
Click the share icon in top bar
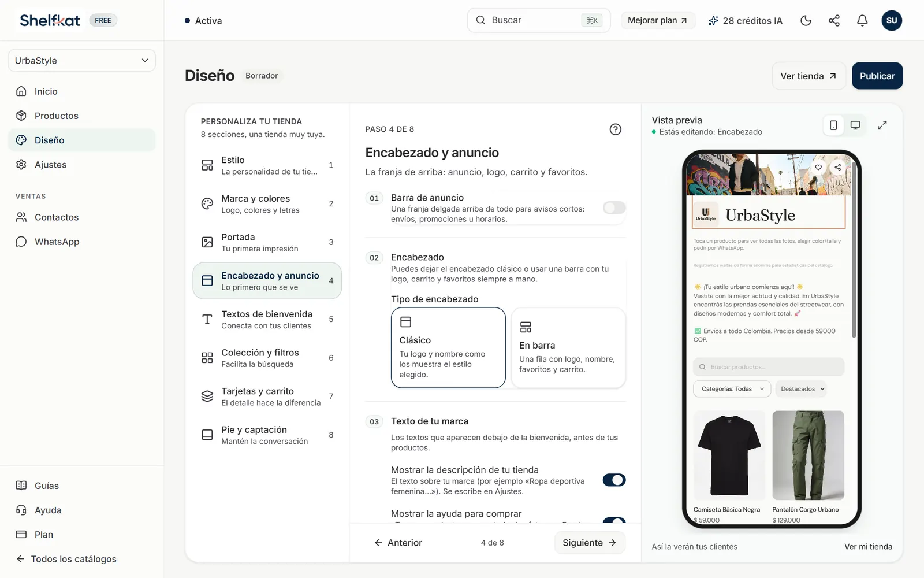pyautogui.click(x=834, y=21)
